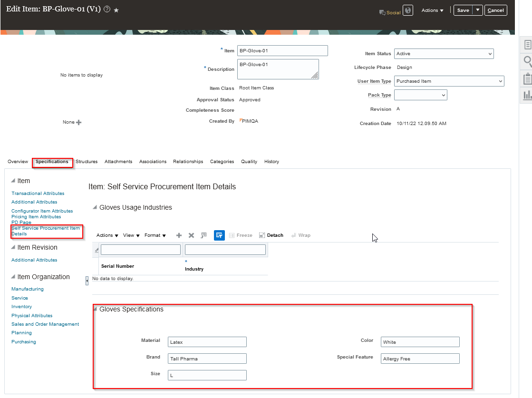The height and width of the screenshot is (398, 532).
Task: Click the Cancel button
Action: click(x=495, y=10)
